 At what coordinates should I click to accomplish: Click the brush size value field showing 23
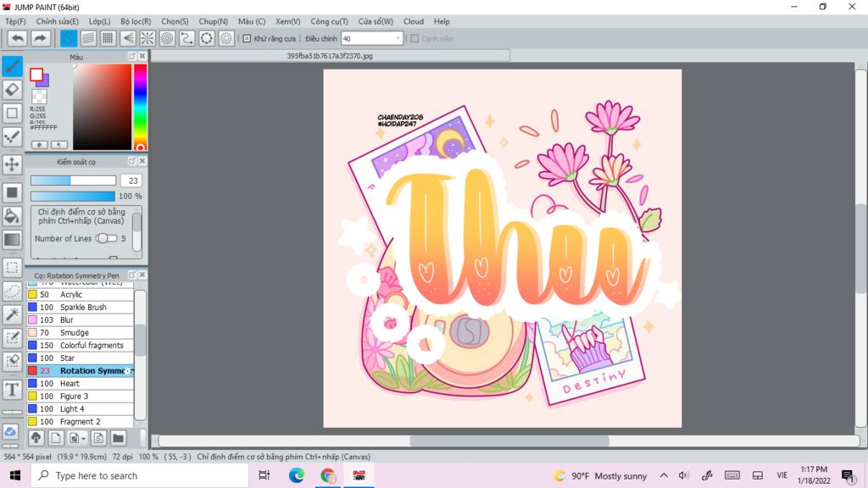pos(131,180)
